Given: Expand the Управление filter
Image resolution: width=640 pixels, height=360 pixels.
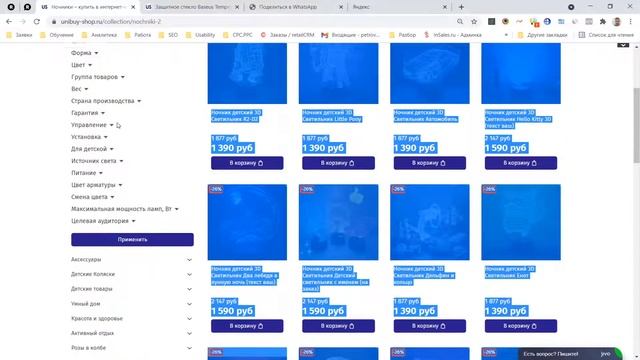Looking at the screenshot, I should [x=92, y=125].
